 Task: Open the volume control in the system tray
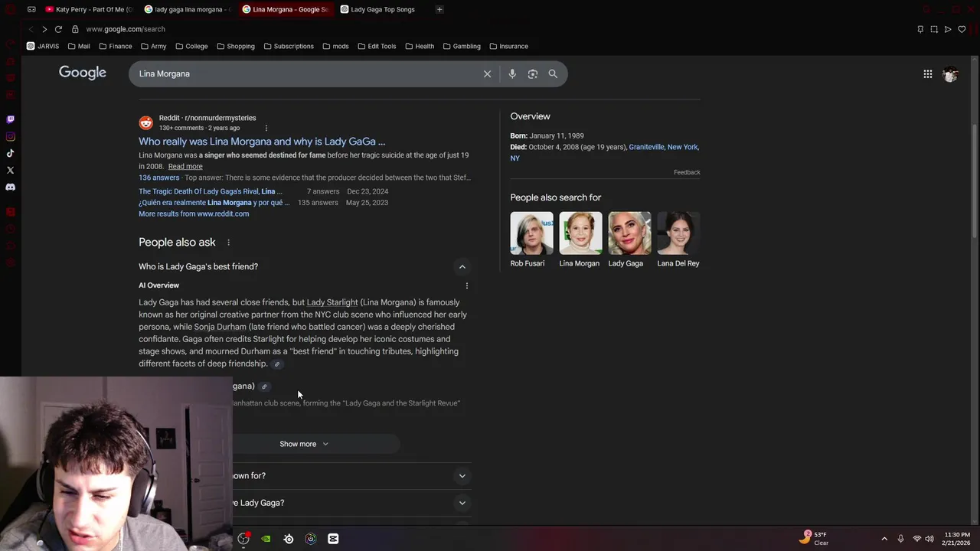[x=929, y=539]
